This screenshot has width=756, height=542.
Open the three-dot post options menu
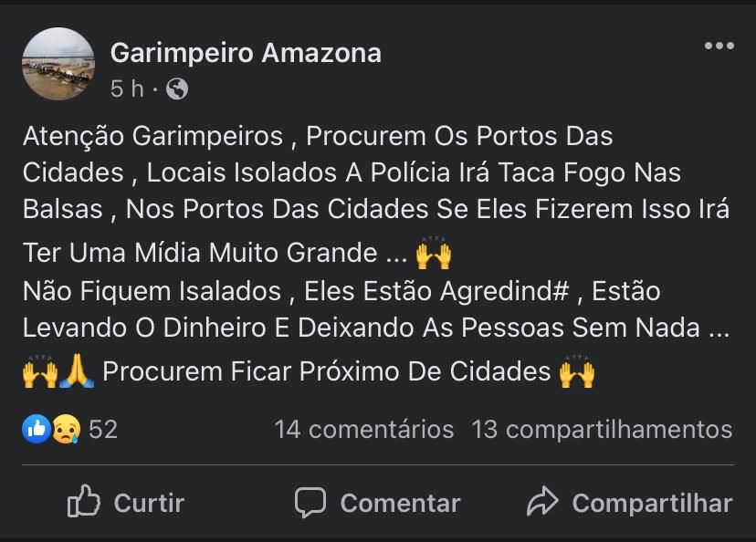[x=719, y=47]
